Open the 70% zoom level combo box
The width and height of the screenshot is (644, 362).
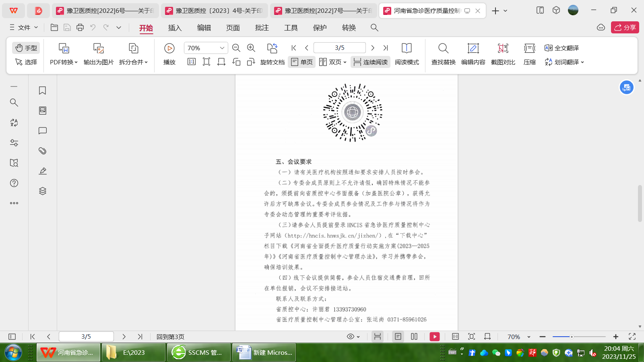(x=206, y=48)
